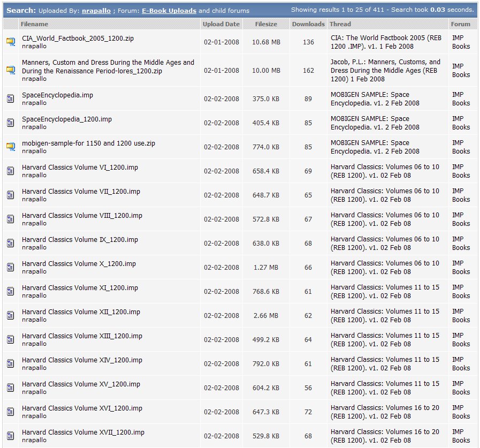
Task: Click downloads count 72
Action: (308, 412)
